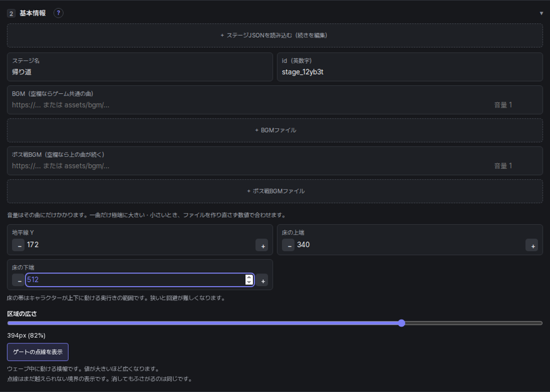Focus the id field with stage_12yb3t
The height and width of the screenshot is (392, 550).
(410, 67)
